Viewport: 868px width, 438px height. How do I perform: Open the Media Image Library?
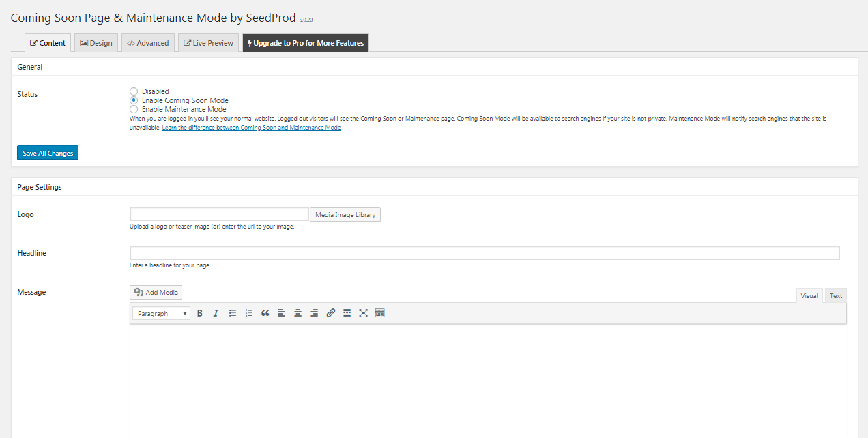[345, 214]
